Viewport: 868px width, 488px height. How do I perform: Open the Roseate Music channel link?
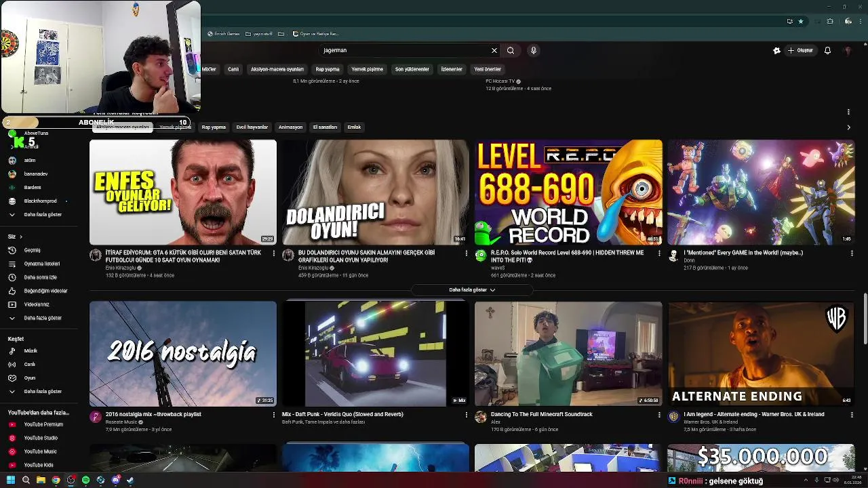point(121,422)
